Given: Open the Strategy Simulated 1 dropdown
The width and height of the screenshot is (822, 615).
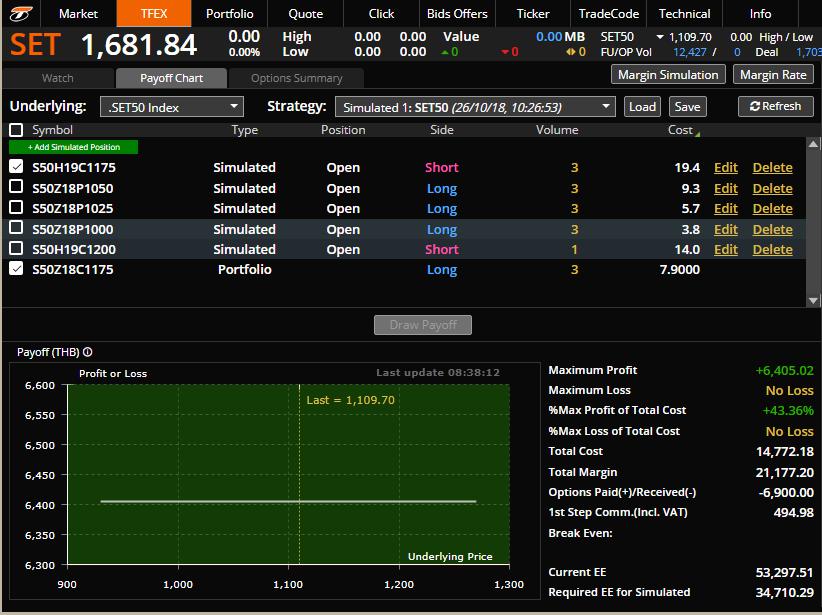Looking at the screenshot, I should click(475, 107).
